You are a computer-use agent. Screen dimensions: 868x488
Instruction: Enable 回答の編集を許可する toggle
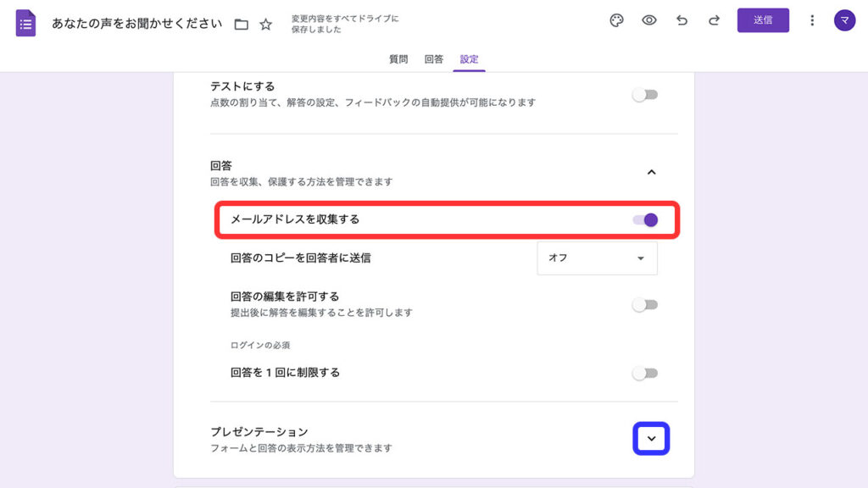[645, 305]
